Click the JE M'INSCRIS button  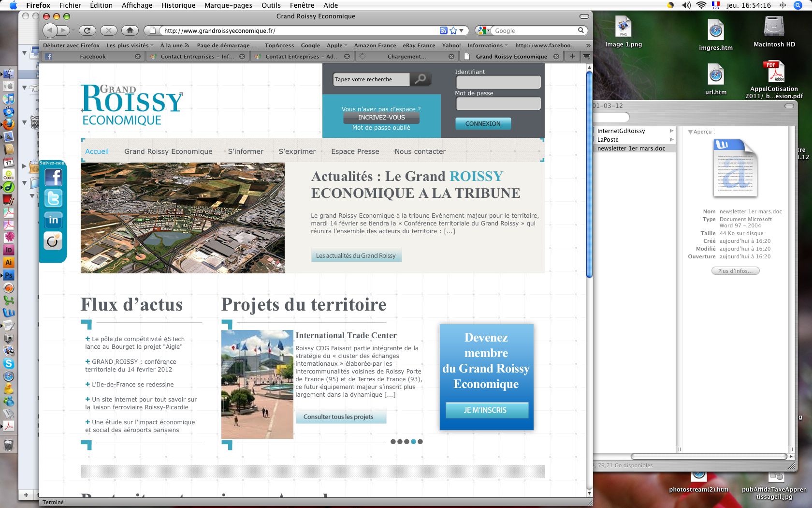(486, 410)
